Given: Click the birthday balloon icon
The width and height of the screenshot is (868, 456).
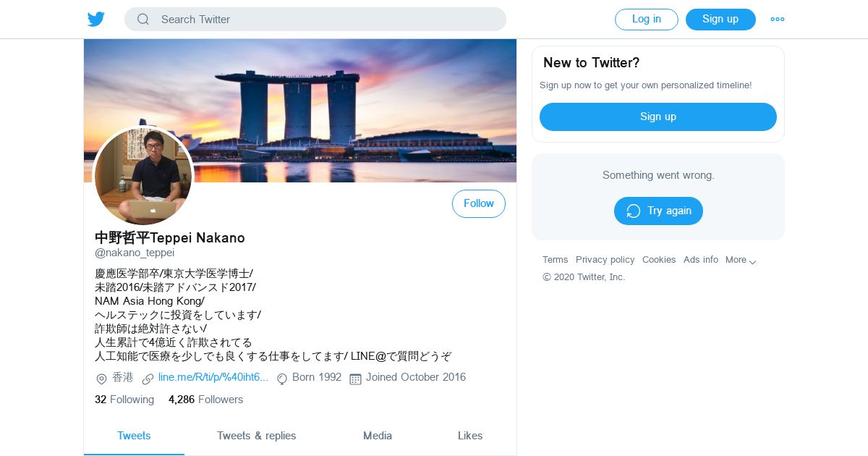Looking at the screenshot, I should tap(282, 379).
